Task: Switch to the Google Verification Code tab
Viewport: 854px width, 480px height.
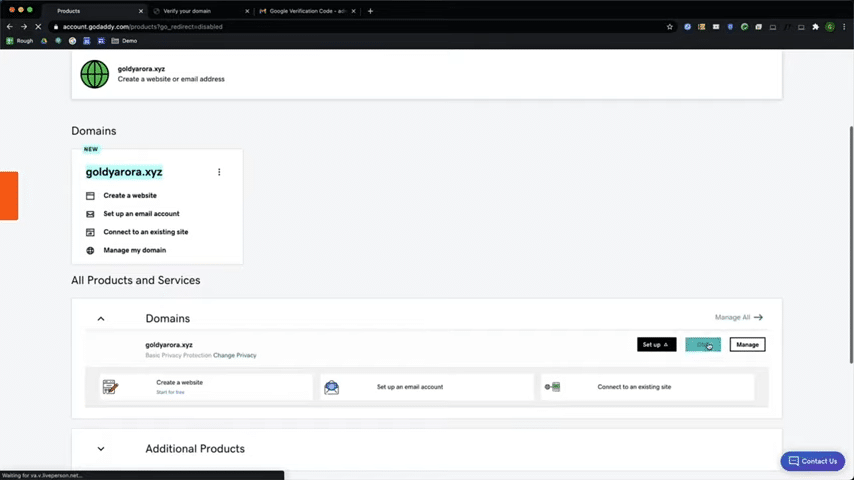Action: pos(308,11)
